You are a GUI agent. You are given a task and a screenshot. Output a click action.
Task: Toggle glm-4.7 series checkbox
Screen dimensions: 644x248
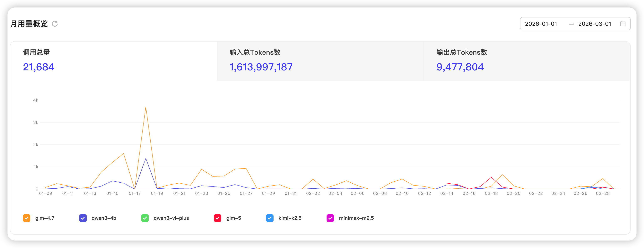coord(26,218)
